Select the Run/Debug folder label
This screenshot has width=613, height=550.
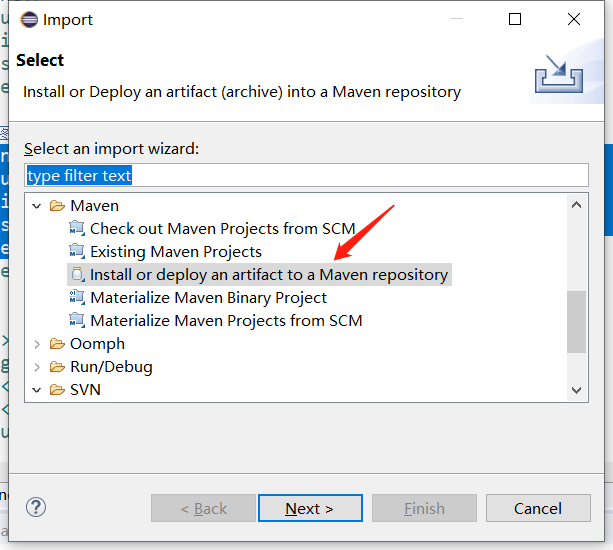point(111,367)
